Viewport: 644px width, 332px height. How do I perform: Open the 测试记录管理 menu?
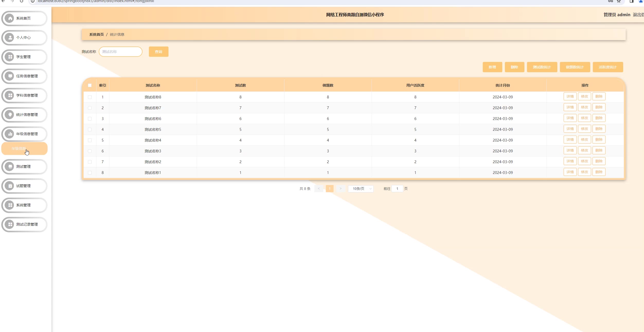[x=24, y=225]
